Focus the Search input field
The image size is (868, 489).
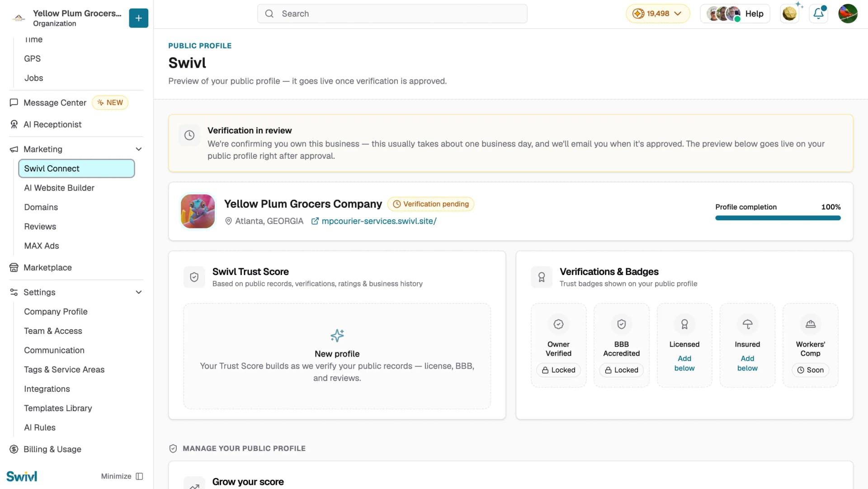tap(392, 14)
